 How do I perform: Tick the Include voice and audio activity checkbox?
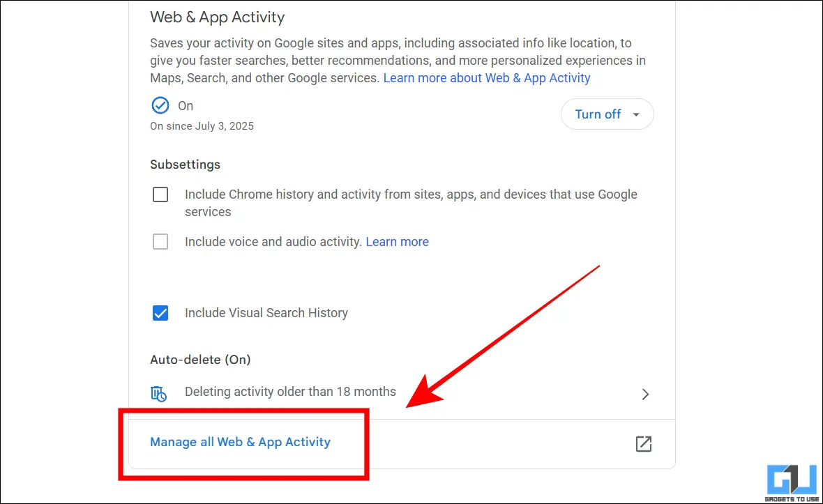[x=160, y=242]
